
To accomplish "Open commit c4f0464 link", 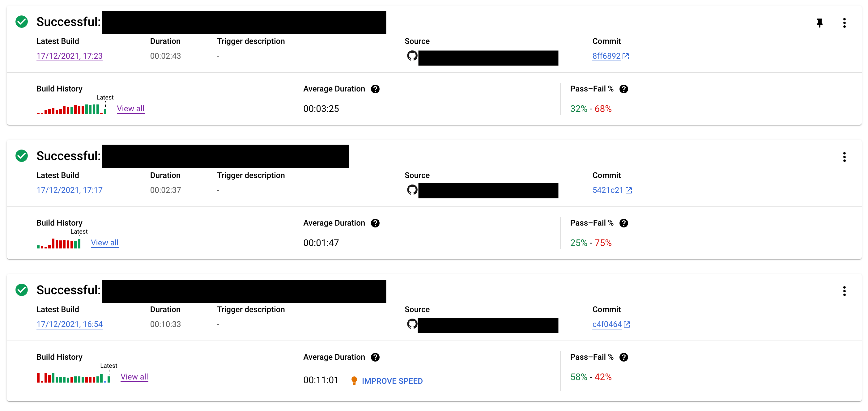I will tap(611, 324).
